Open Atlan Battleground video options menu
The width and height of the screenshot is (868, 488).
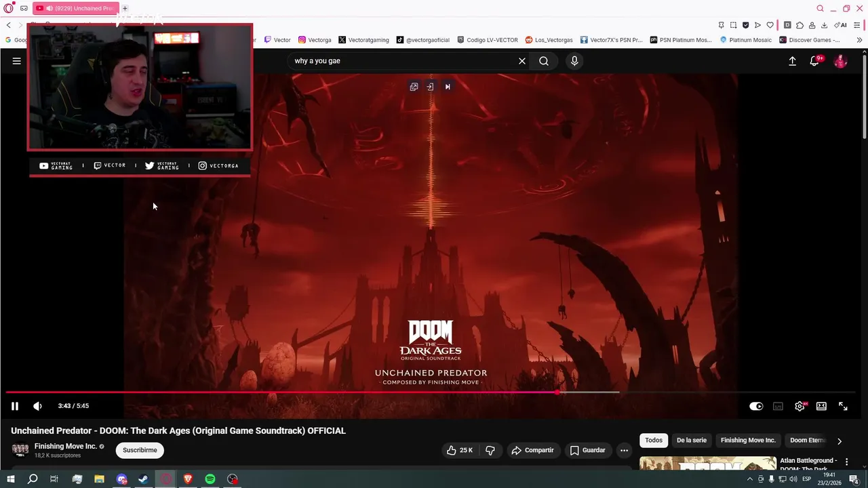point(846,462)
